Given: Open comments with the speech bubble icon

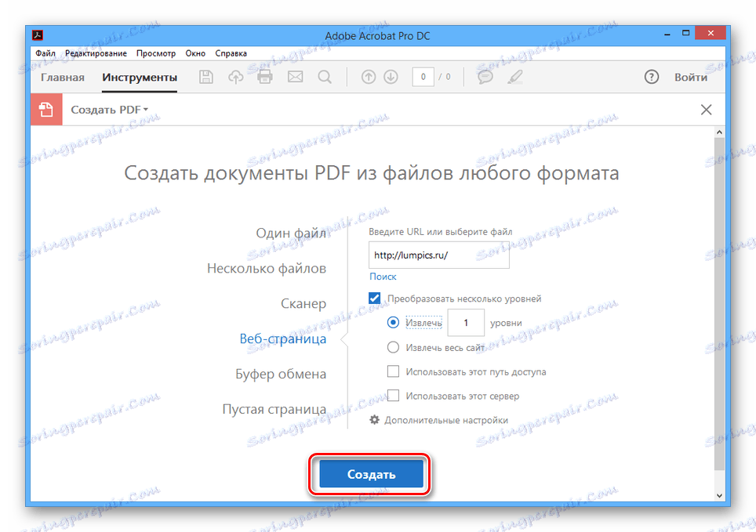Looking at the screenshot, I should [x=485, y=76].
